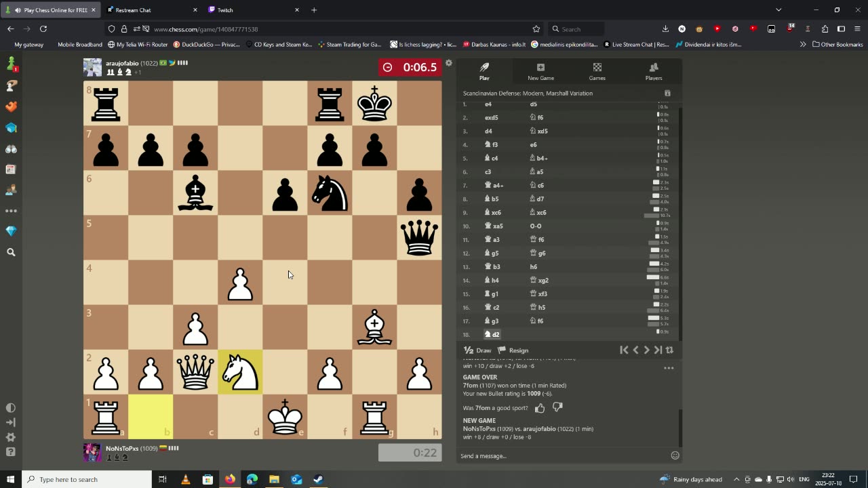Open the help question mark icon

pos(11,452)
